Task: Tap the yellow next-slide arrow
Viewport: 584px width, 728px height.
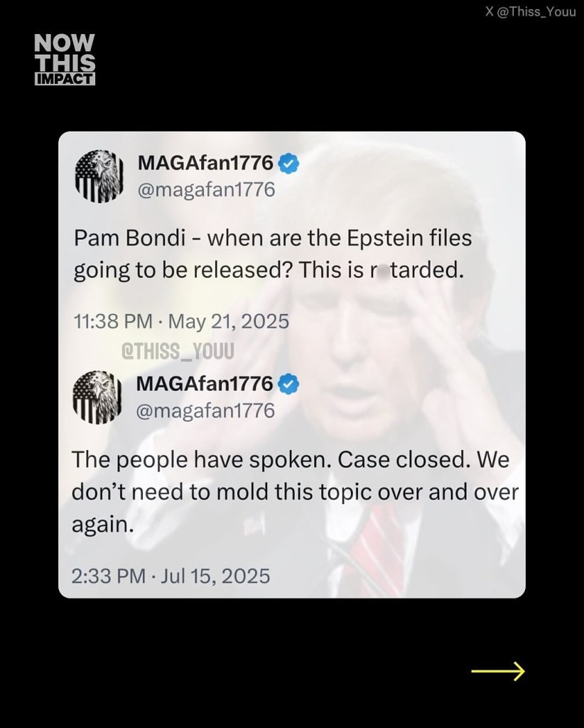Action: (497, 670)
